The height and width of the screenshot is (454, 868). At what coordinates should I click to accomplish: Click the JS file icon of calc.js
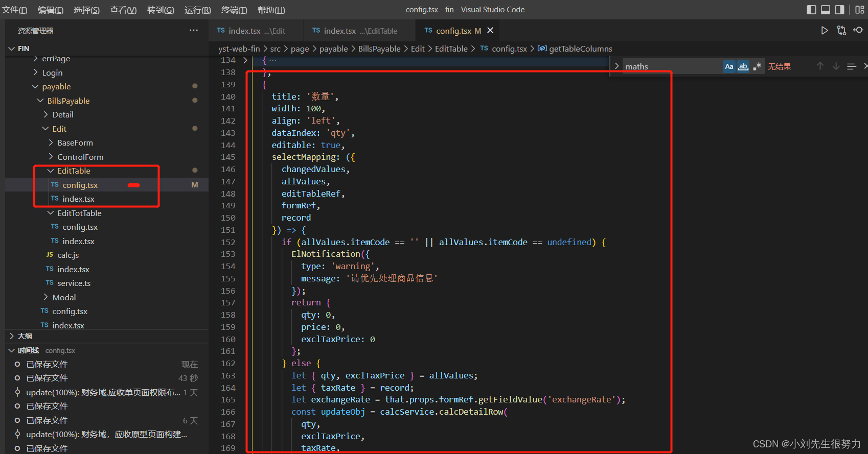(50, 255)
